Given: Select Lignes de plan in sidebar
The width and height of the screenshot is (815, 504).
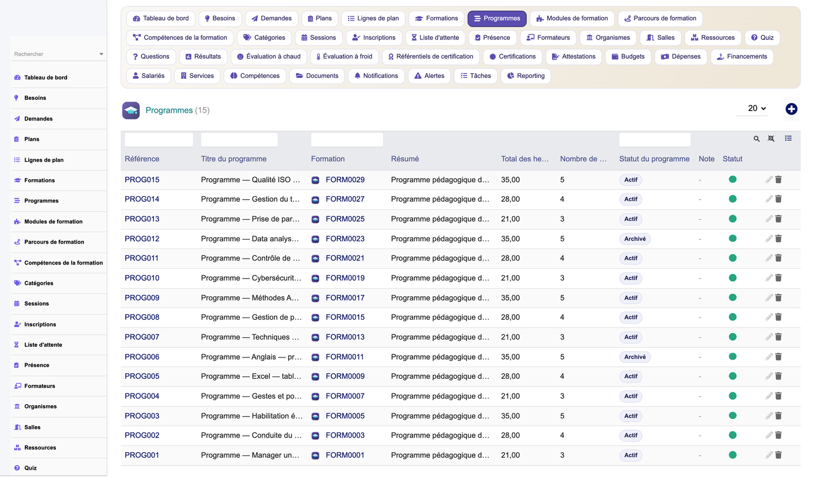Looking at the screenshot, I should [59, 160].
